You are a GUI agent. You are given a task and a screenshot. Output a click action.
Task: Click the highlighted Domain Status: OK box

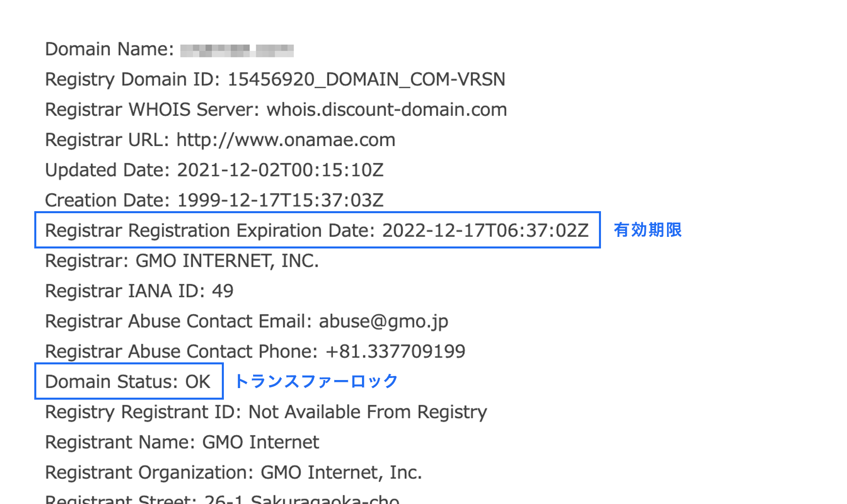click(129, 381)
